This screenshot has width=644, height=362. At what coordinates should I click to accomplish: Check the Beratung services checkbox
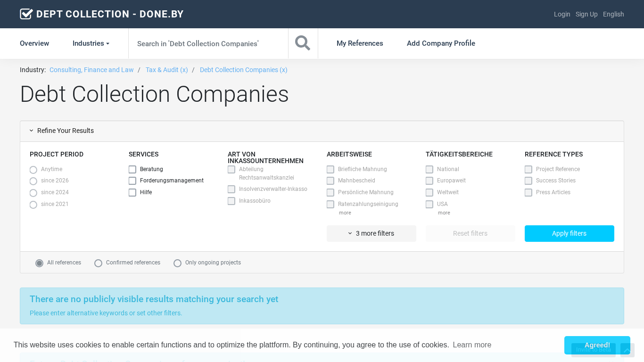(x=132, y=170)
